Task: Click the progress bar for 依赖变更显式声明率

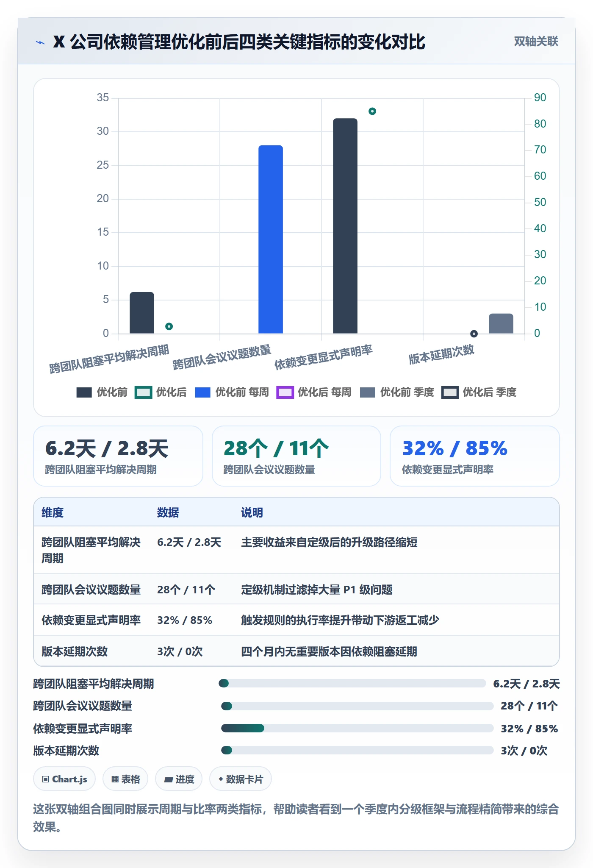Action: click(x=357, y=728)
